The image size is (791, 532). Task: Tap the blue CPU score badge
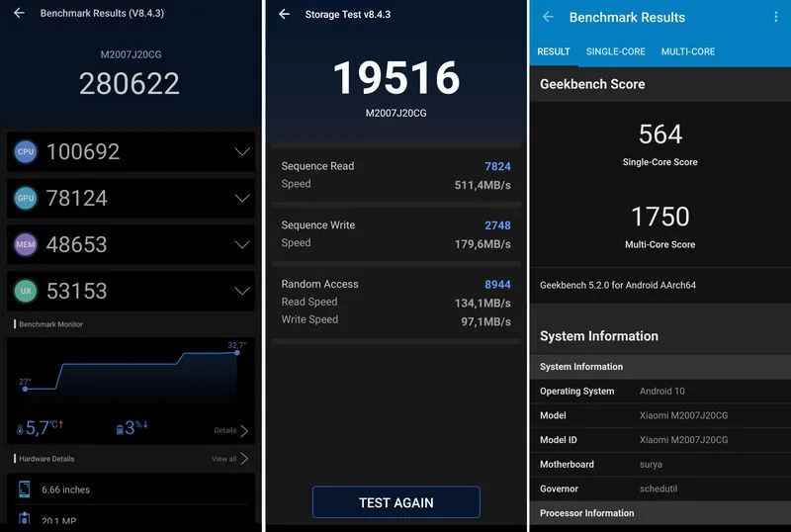26,151
